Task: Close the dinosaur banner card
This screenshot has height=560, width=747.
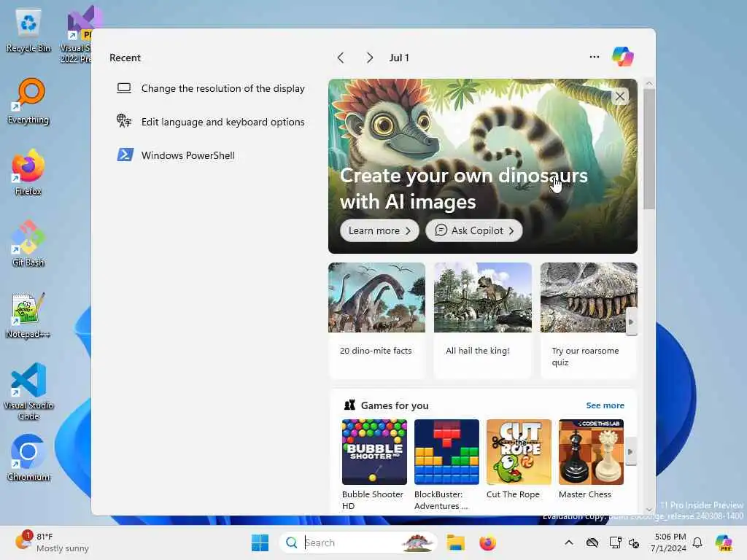Action: (x=620, y=96)
